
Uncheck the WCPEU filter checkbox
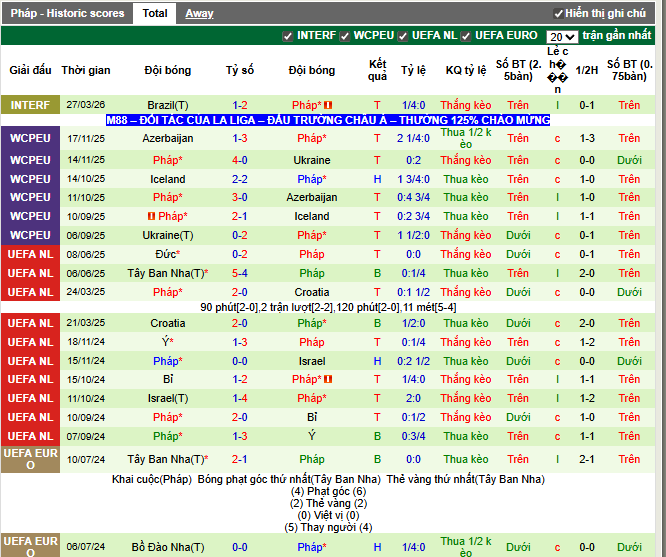(x=344, y=36)
